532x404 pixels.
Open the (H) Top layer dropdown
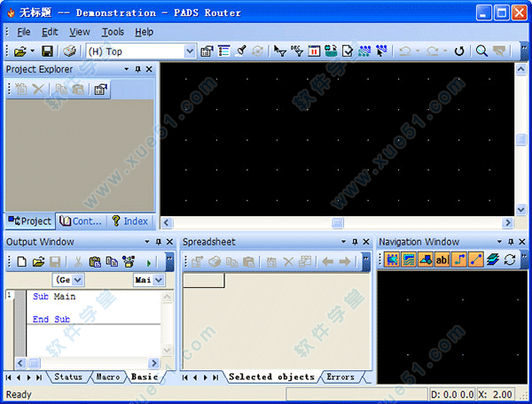click(x=190, y=51)
